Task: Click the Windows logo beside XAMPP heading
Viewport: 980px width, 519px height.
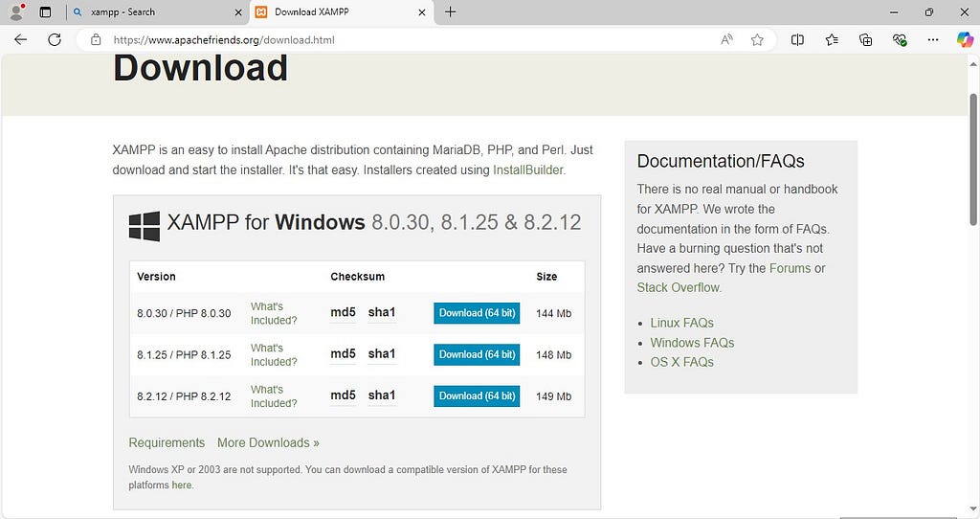Action: click(145, 226)
